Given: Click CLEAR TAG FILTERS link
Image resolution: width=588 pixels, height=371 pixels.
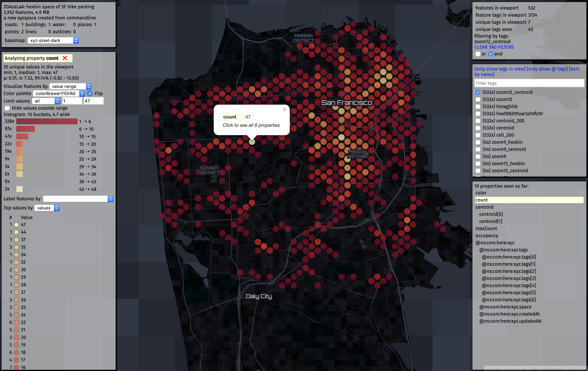Looking at the screenshot, I should point(494,47).
